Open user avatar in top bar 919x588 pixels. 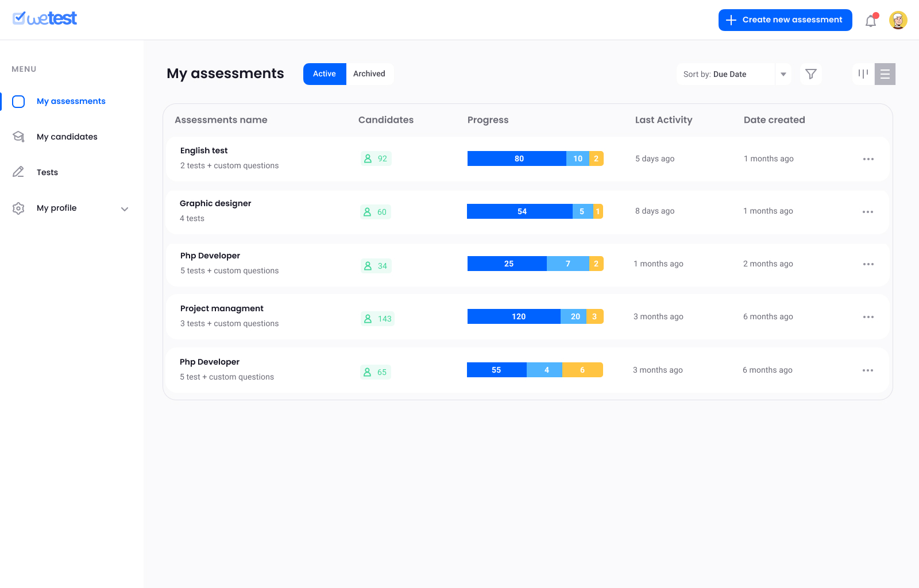898,20
